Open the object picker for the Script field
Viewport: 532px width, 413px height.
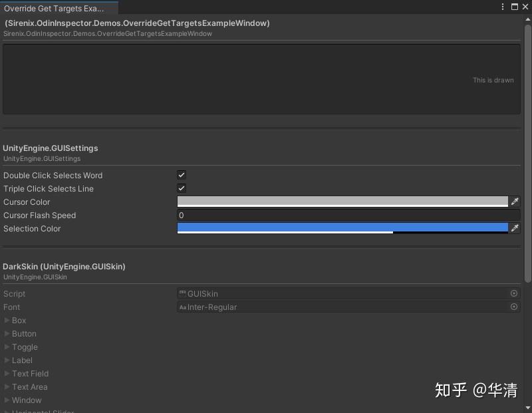pos(513,293)
